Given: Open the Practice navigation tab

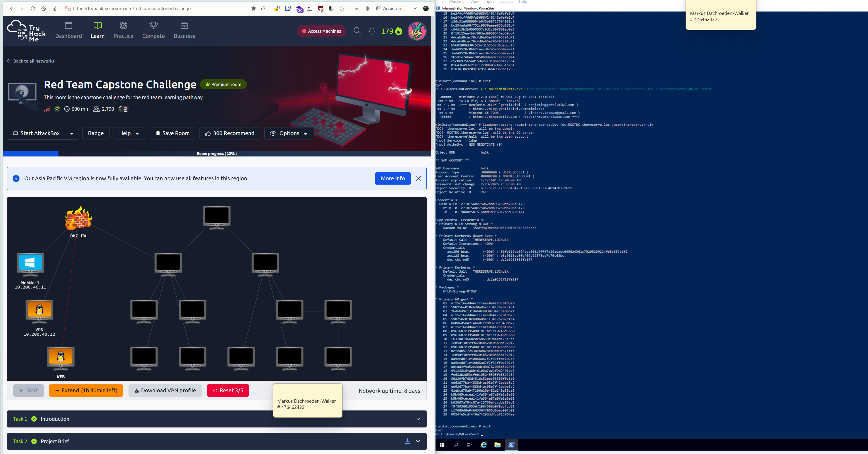Looking at the screenshot, I should [123, 30].
